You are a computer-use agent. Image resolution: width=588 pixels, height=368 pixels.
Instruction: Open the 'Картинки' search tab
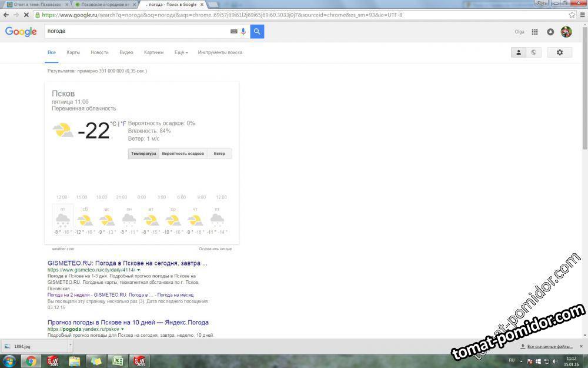click(153, 52)
